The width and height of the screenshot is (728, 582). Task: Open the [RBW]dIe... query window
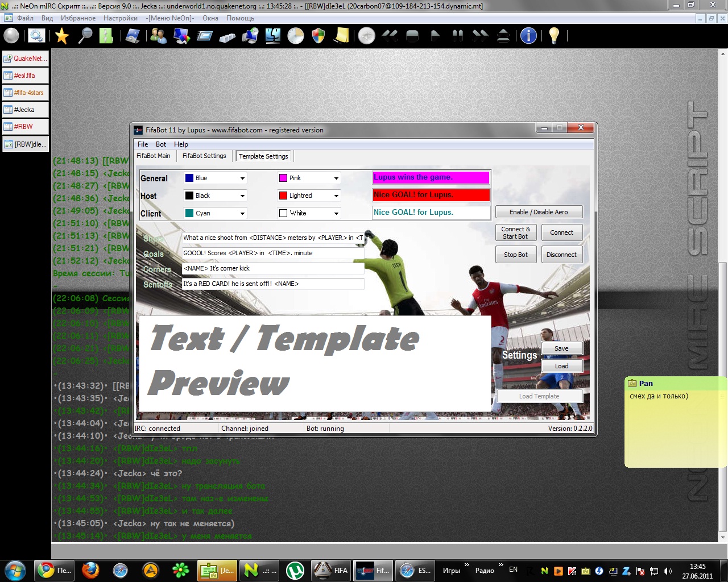[26, 144]
